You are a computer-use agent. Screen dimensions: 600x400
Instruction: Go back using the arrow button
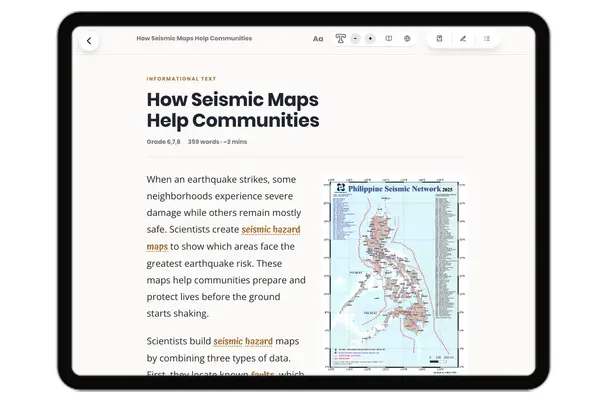point(89,41)
